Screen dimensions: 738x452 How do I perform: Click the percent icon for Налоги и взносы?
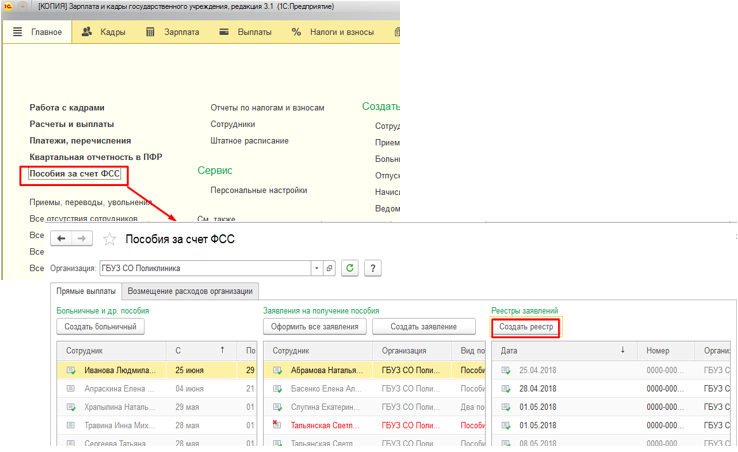point(296,32)
